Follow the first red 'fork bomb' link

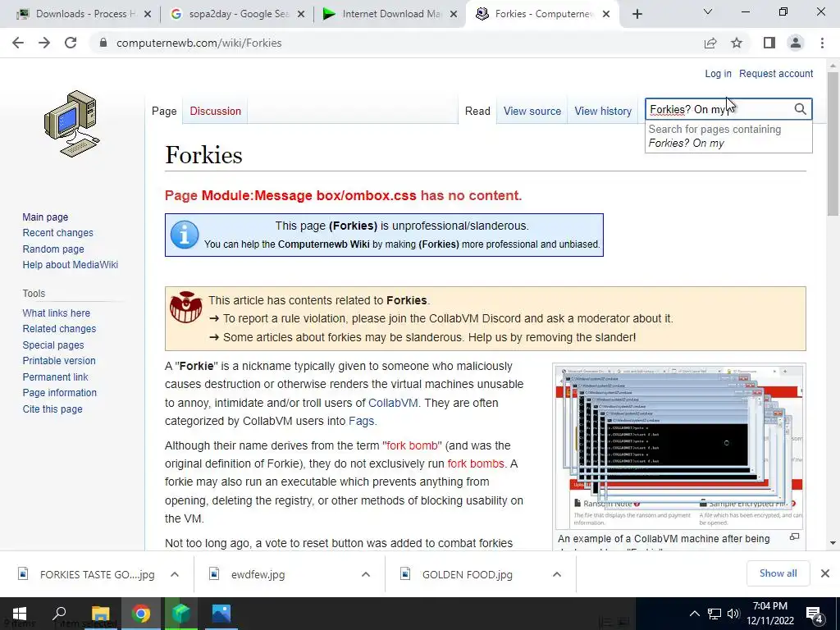click(x=412, y=445)
